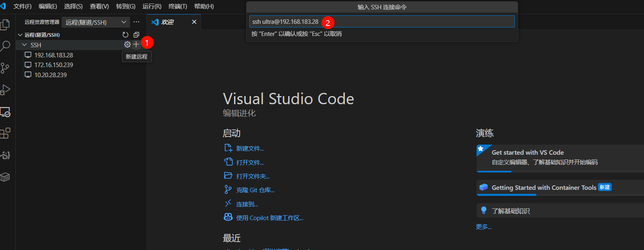644x250 pixels.
Task: Click the Container Tools cube icon
Action: coord(483,187)
